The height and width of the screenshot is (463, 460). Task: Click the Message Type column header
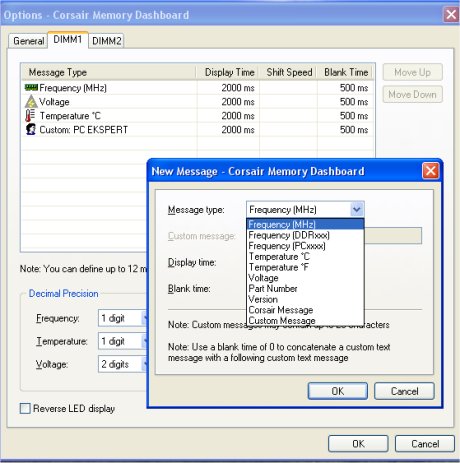[x=109, y=72]
